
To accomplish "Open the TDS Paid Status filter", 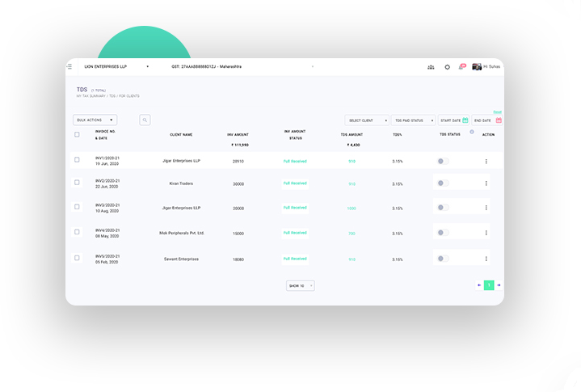I will [414, 120].
